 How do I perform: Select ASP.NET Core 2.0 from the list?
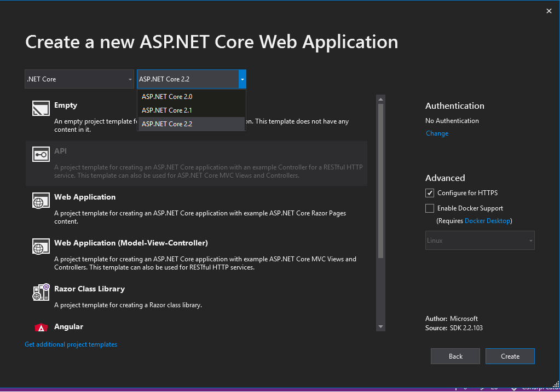point(192,97)
